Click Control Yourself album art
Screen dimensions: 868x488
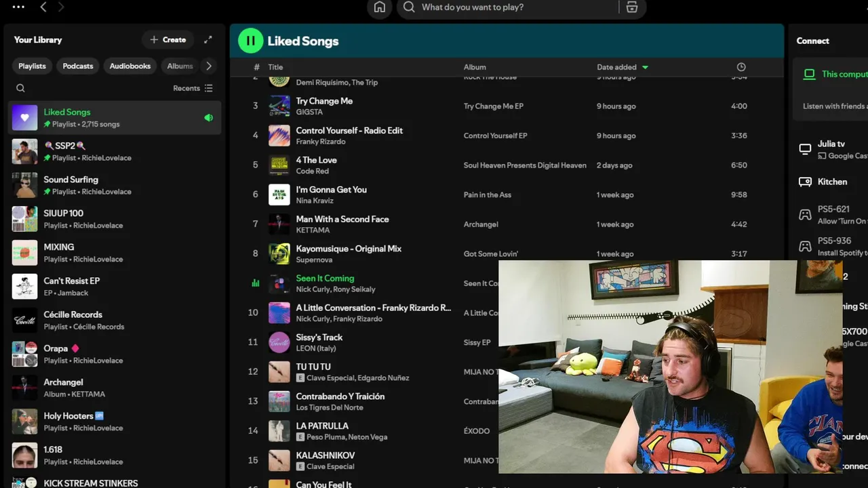click(x=279, y=136)
